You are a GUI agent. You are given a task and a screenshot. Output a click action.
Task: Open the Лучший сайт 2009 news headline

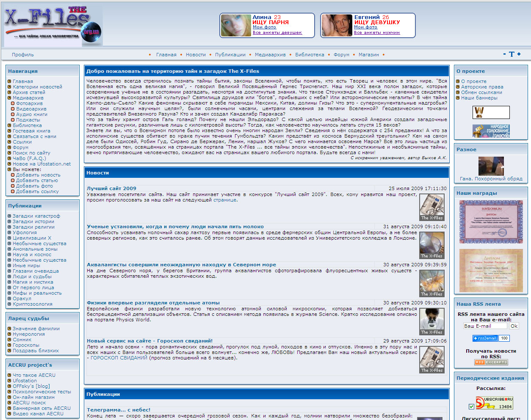coord(111,188)
